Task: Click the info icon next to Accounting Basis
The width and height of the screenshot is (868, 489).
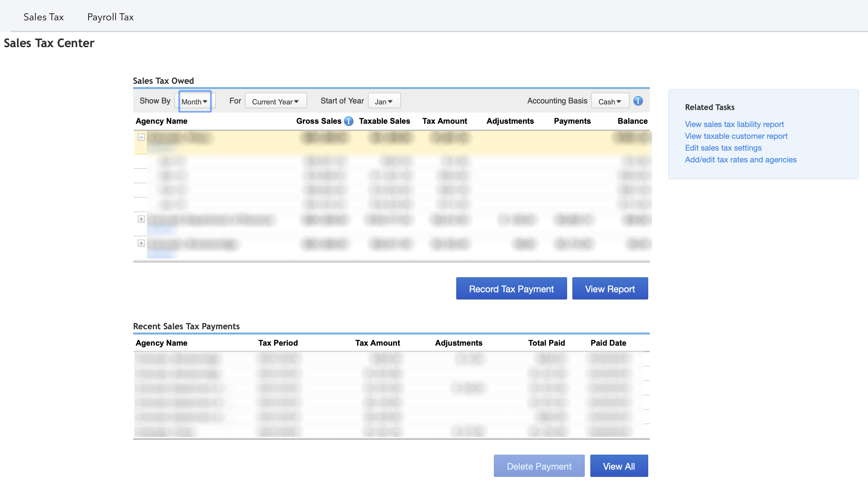Action: click(x=638, y=100)
